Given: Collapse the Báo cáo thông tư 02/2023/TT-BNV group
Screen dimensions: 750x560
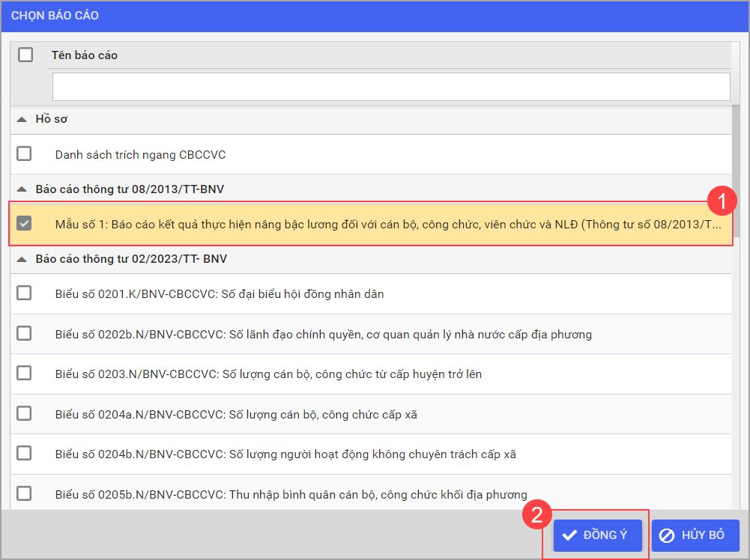Looking at the screenshot, I should coord(22,259).
